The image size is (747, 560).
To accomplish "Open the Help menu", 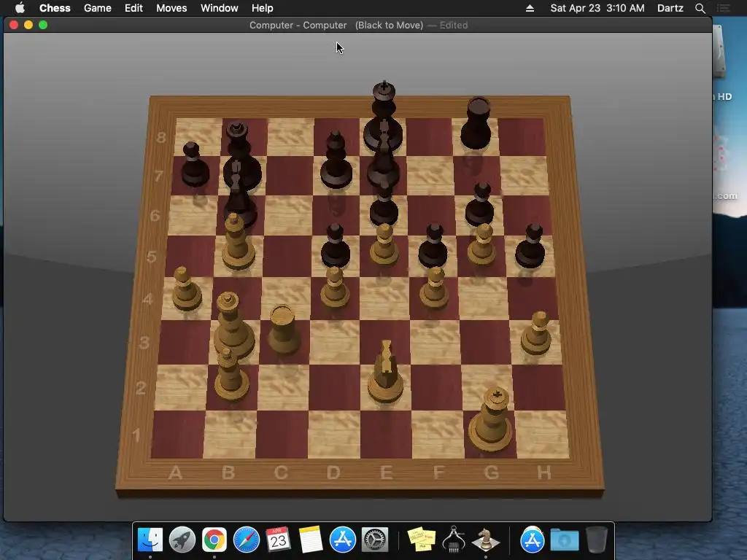I will point(262,8).
